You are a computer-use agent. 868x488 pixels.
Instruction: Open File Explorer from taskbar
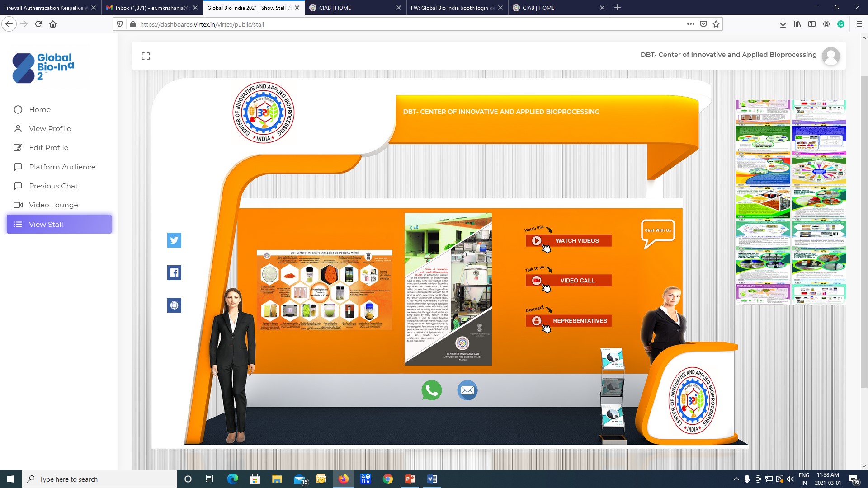click(x=277, y=479)
